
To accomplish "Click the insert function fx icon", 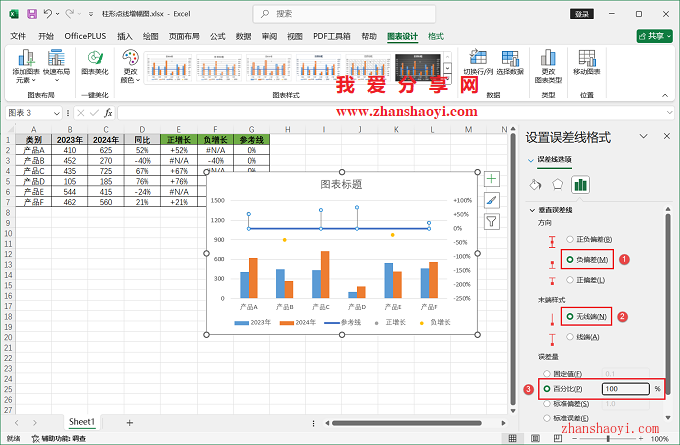I will 108,113.
